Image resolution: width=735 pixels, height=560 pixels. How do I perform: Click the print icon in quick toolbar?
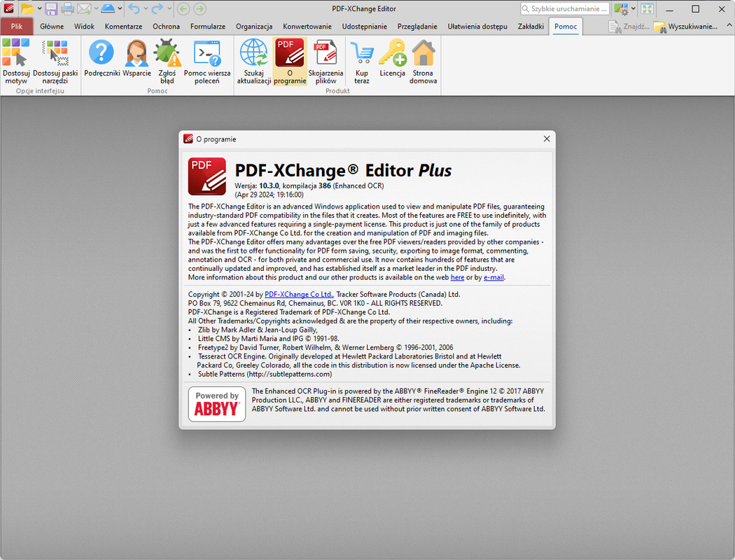[x=67, y=9]
